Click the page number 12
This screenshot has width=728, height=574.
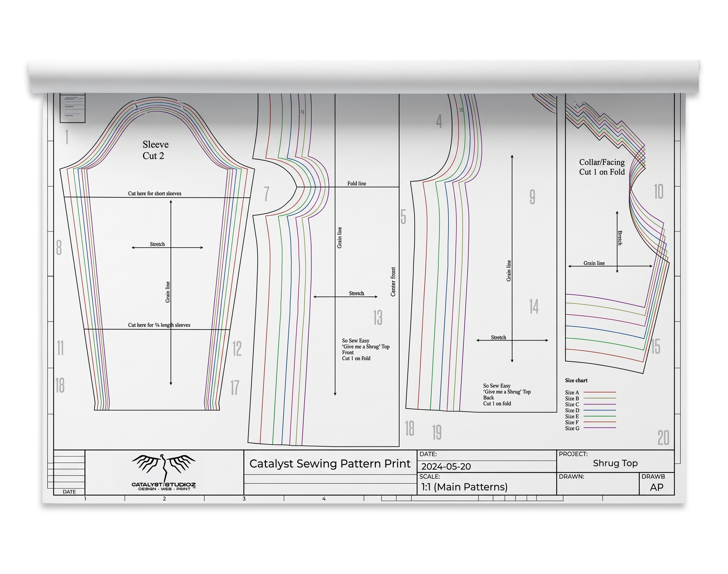click(x=237, y=349)
